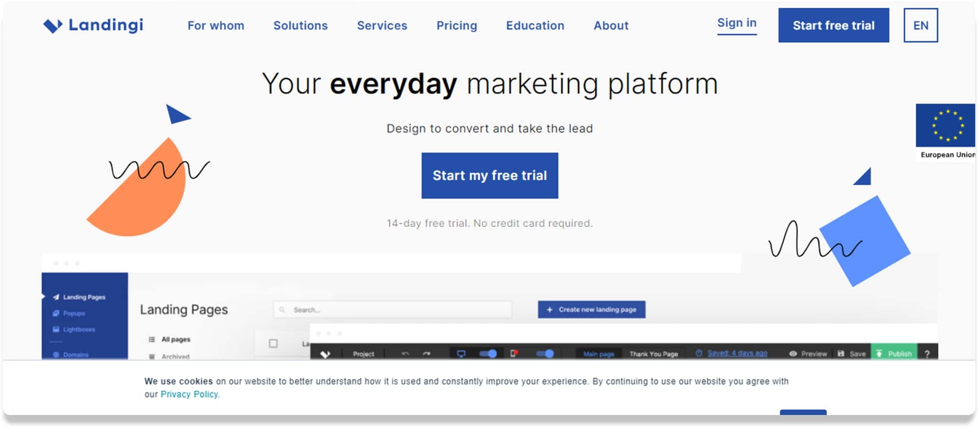Click the Preview button in editor
This screenshot has width=980, height=448.
[x=808, y=354]
